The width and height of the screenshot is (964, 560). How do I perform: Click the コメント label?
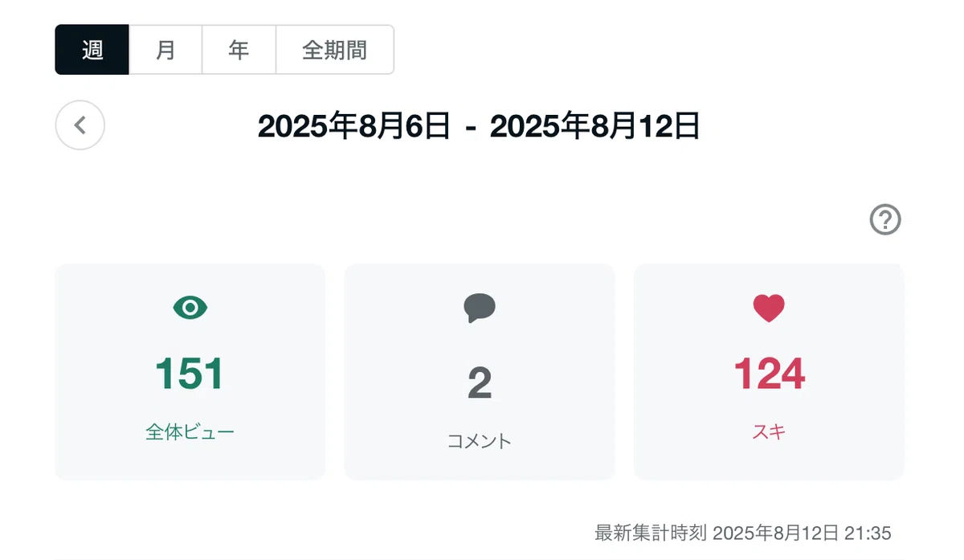(480, 441)
